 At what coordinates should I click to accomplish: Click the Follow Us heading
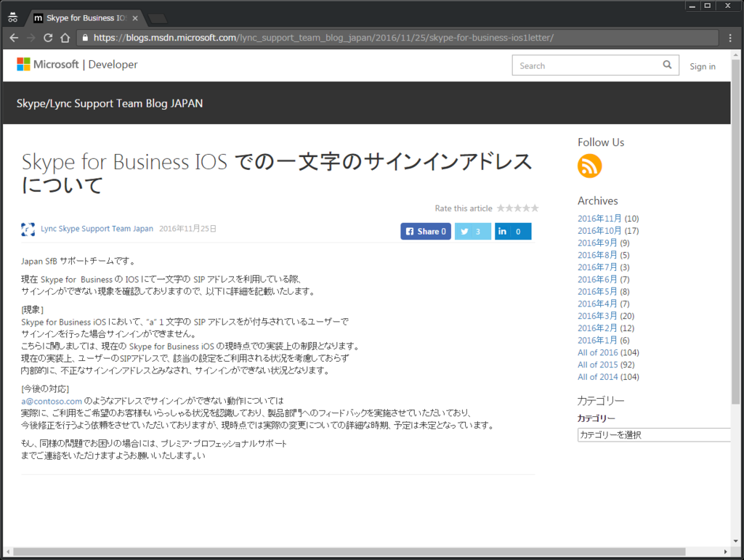[x=601, y=142]
